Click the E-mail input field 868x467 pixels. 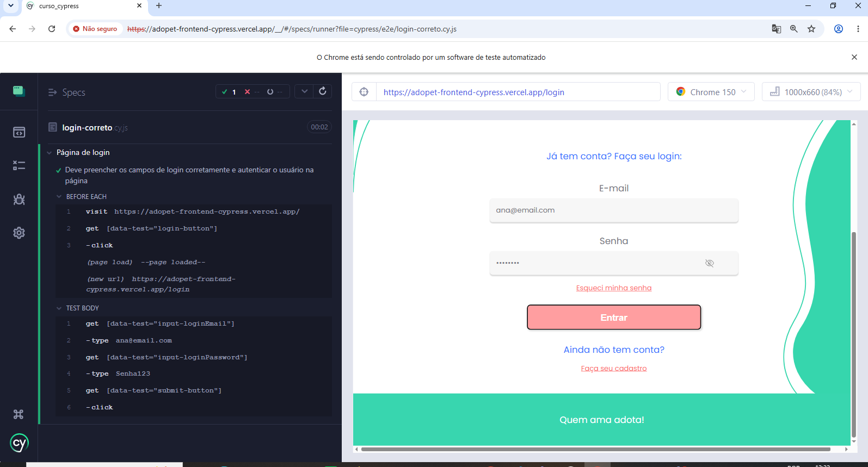tap(614, 210)
